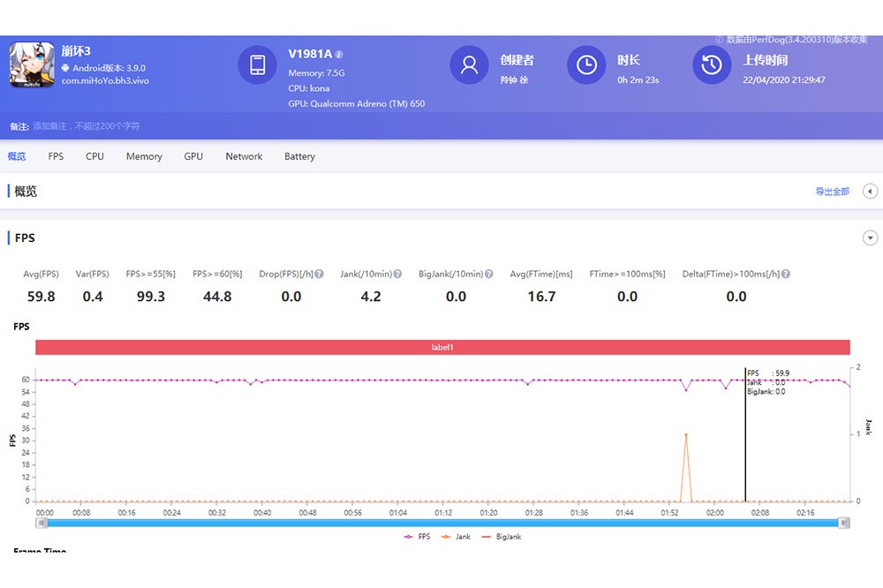Image resolution: width=883 pixels, height=588 pixels.
Task: Click the upload time history icon
Action: (x=712, y=65)
